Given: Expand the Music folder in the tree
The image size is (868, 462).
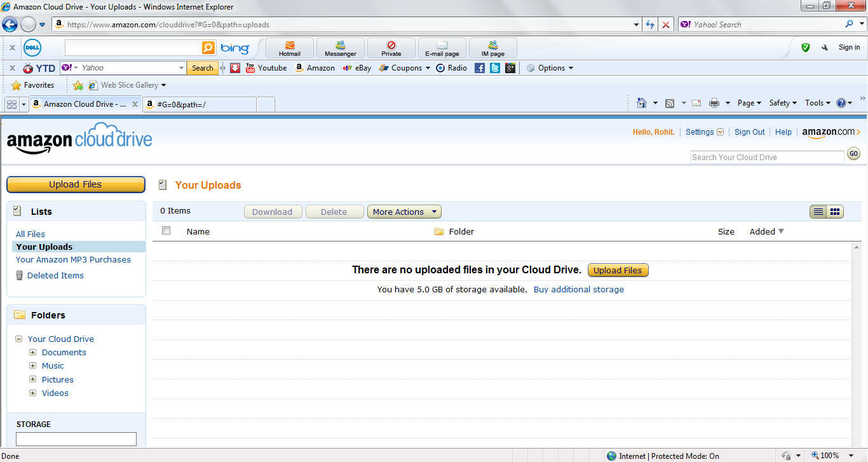Looking at the screenshot, I should click(x=33, y=365).
